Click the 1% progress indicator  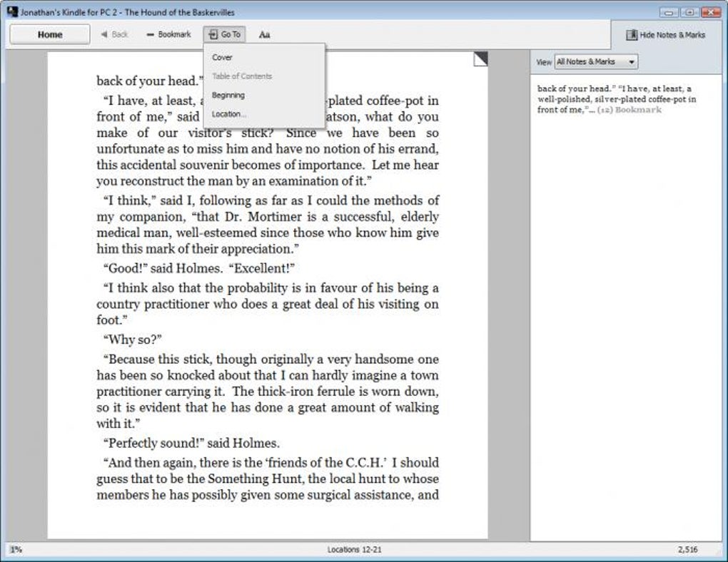pyautogui.click(x=16, y=549)
